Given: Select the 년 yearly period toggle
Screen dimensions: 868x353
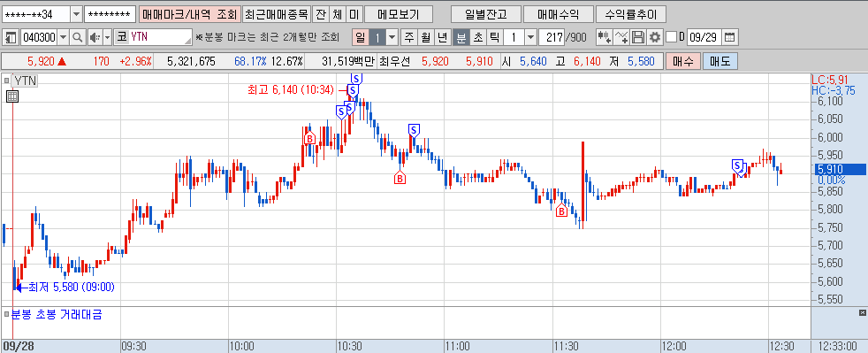Looking at the screenshot, I should coord(442,38).
